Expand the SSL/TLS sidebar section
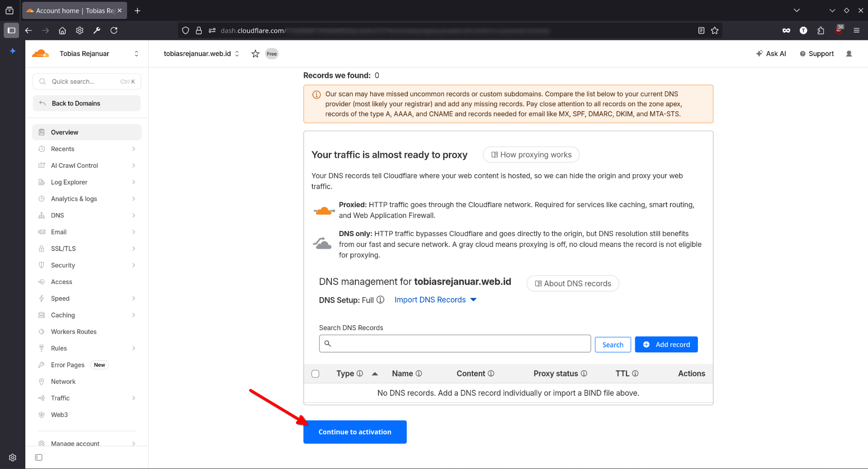The width and height of the screenshot is (868, 469). pyautogui.click(x=87, y=249)
